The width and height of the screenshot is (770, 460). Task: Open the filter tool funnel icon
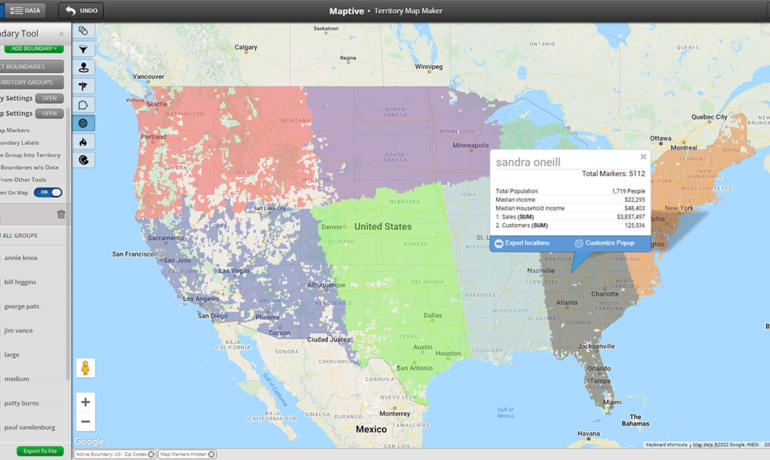[x=83, y=49]
